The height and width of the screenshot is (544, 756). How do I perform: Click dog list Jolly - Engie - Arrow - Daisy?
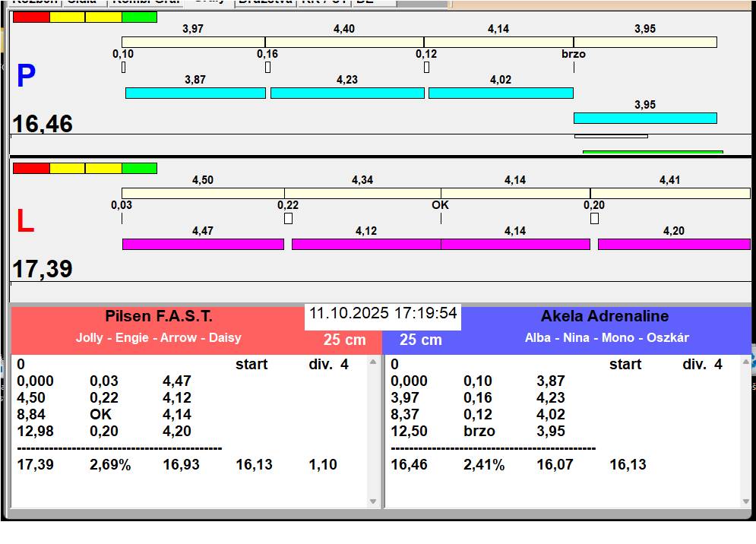click(x=158, y=337)
